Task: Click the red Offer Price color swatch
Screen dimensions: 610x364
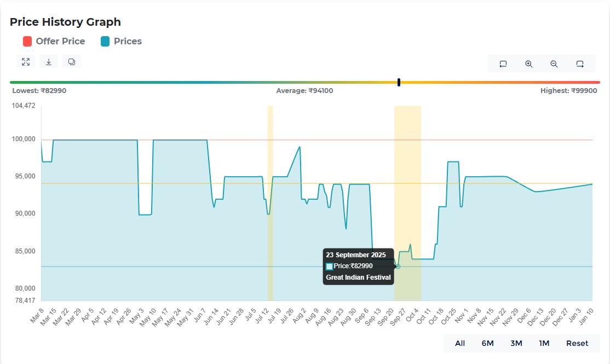Action: tap(27, 41)
